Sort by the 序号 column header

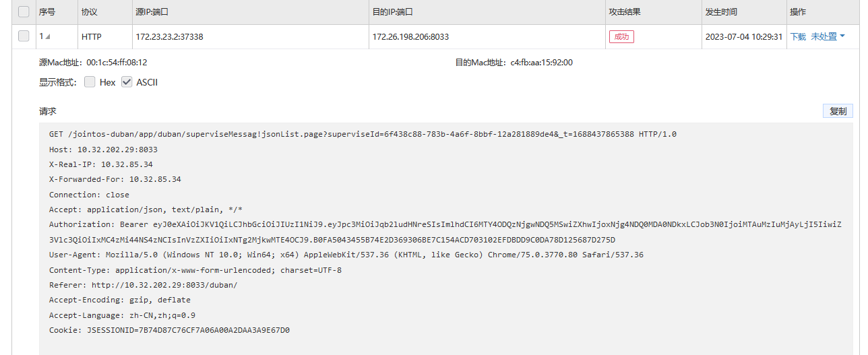(x=47, y=12)
